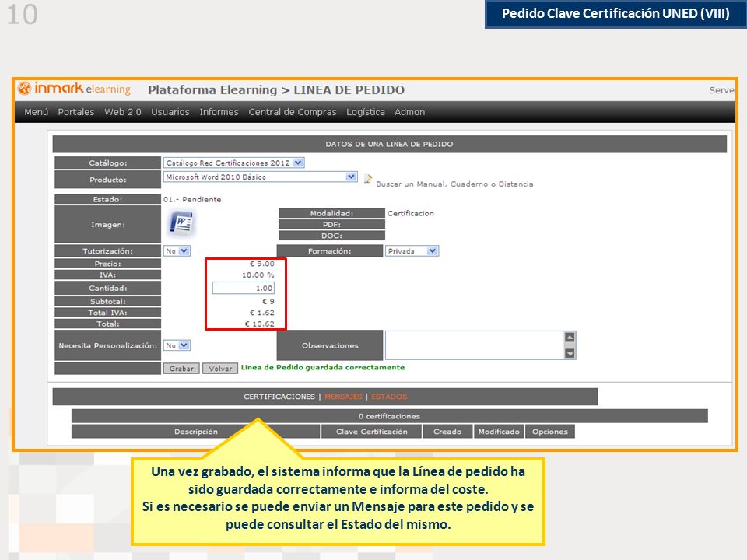Click the Clave Certificación column header
This screenshot has height=560, width=747.
372,432
